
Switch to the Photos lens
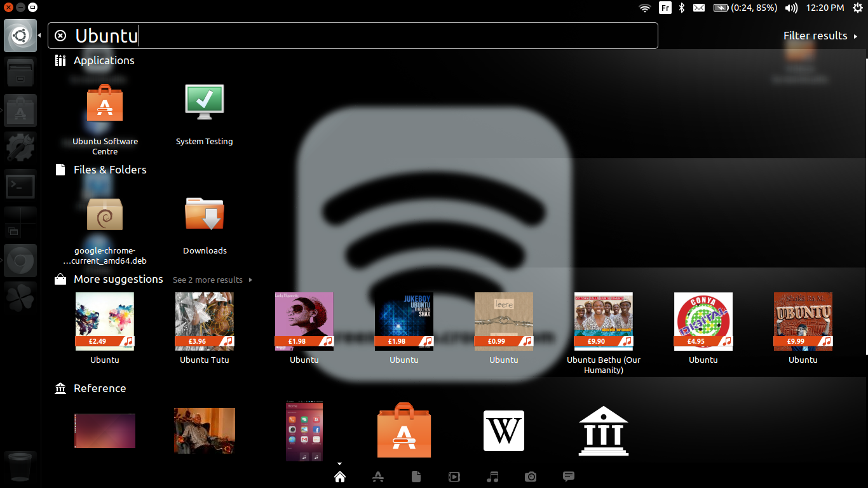(531, 477)
